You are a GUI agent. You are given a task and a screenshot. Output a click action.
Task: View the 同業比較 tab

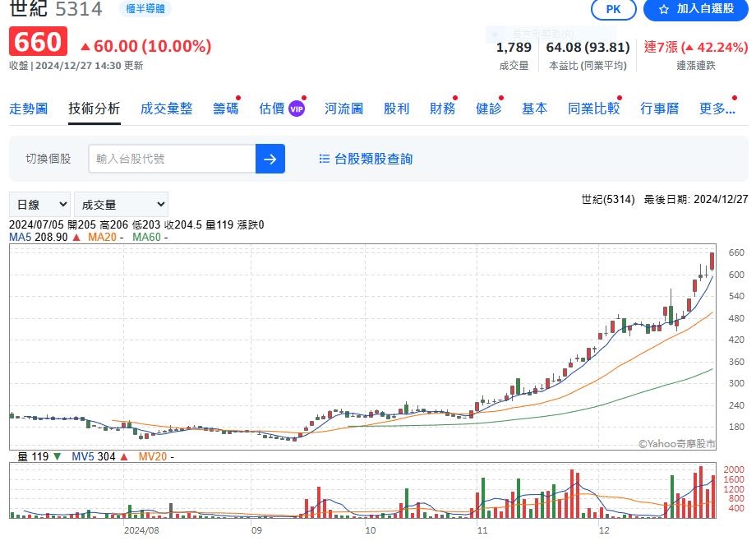(593, 109)
